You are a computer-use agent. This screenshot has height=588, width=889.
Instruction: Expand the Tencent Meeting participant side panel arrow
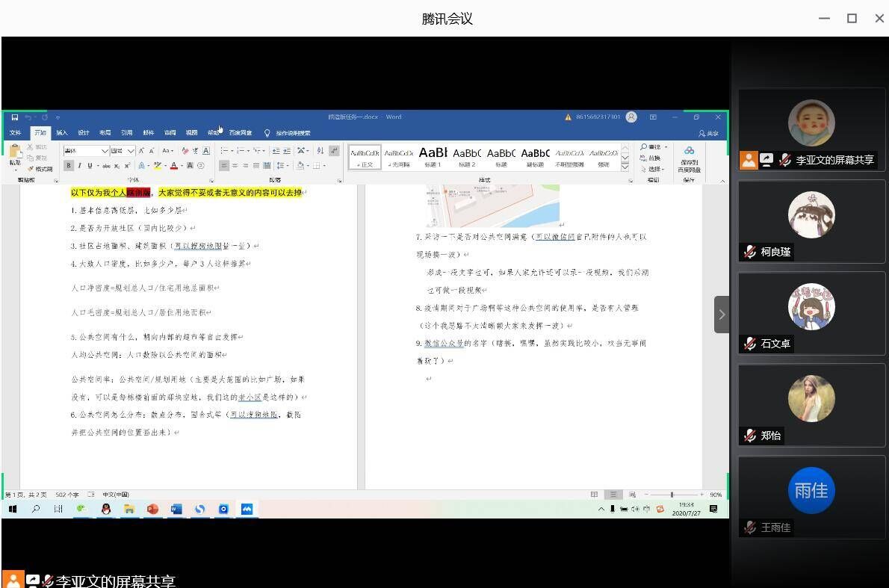click(x=722, y=315)
